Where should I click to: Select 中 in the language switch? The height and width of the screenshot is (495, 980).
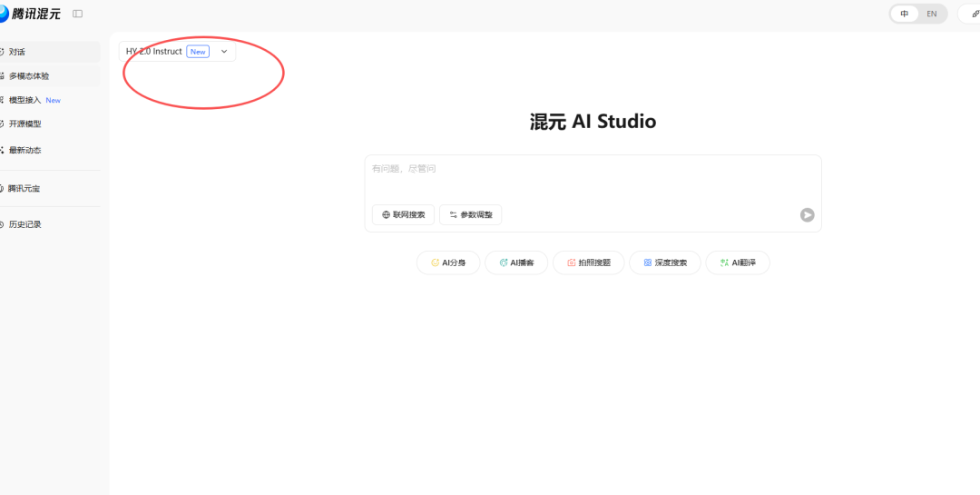click(x=904, y=14)
